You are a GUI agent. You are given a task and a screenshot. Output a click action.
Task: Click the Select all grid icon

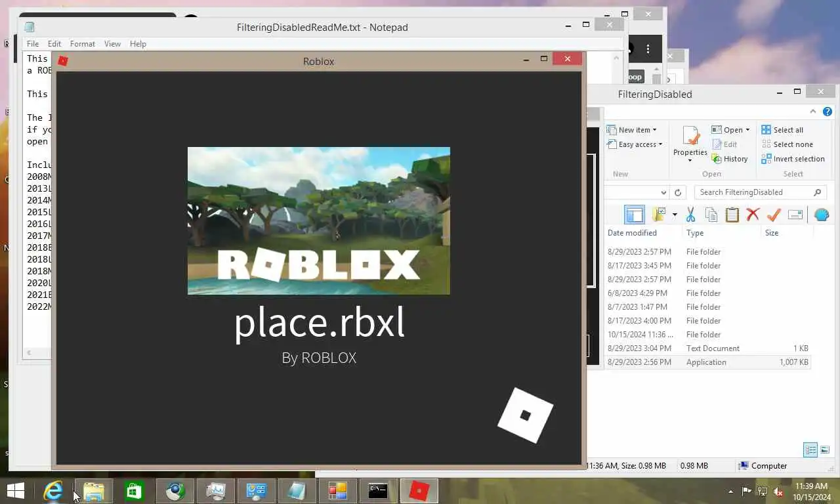[766, 130]
